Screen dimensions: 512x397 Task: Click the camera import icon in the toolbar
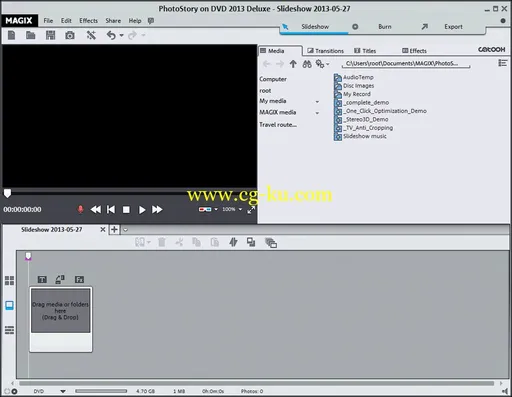(70, 35)
